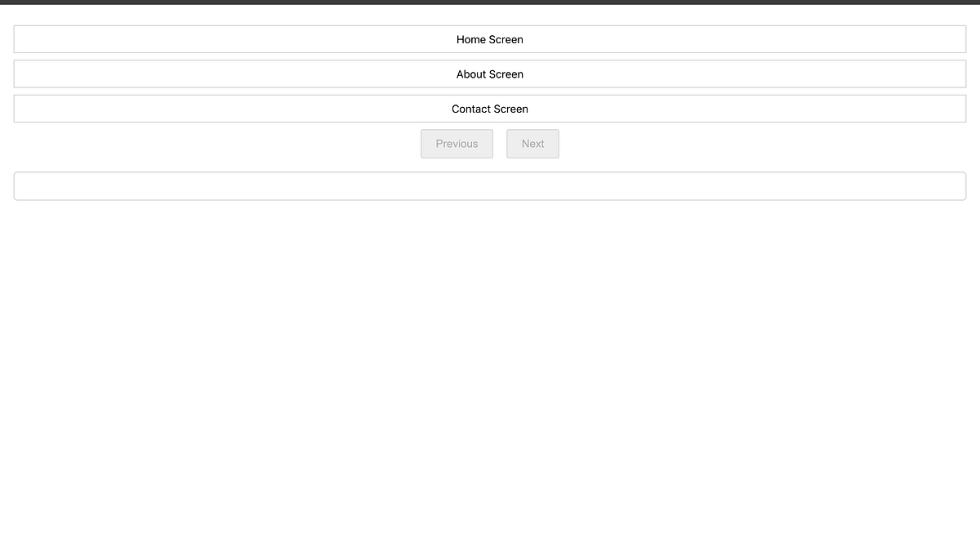Choose About Screen from the screen list

(490, 74)
